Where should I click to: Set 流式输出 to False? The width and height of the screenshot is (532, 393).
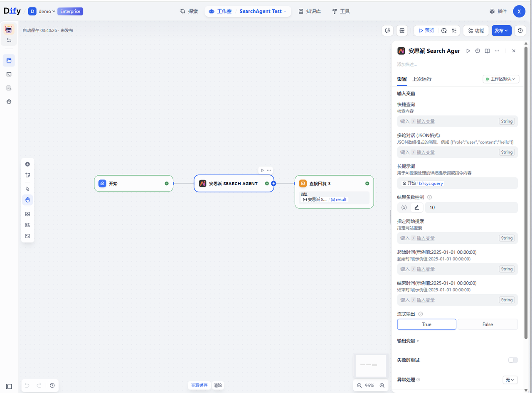point(488,324)
